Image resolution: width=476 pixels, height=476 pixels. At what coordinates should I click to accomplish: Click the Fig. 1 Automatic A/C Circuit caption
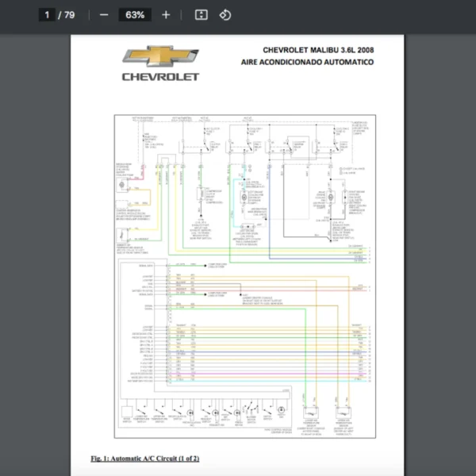(x=145, y=459)
